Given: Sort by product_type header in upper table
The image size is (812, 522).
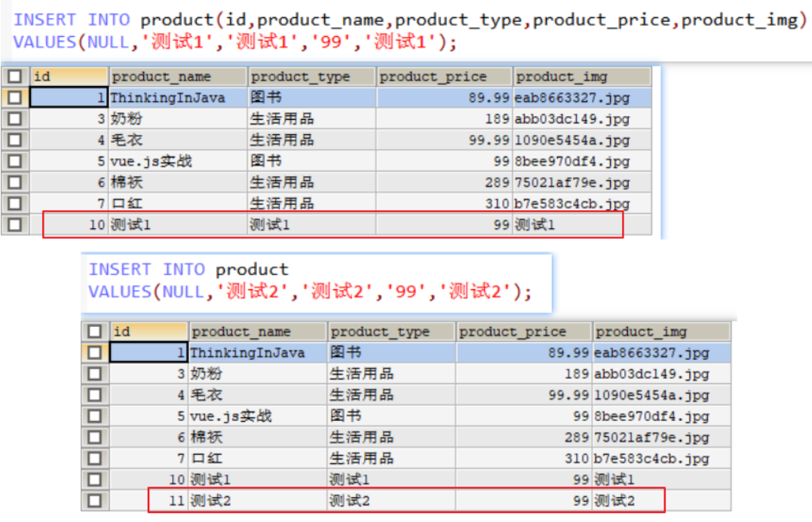Looking at the screenshot, I should pos(311,77).
